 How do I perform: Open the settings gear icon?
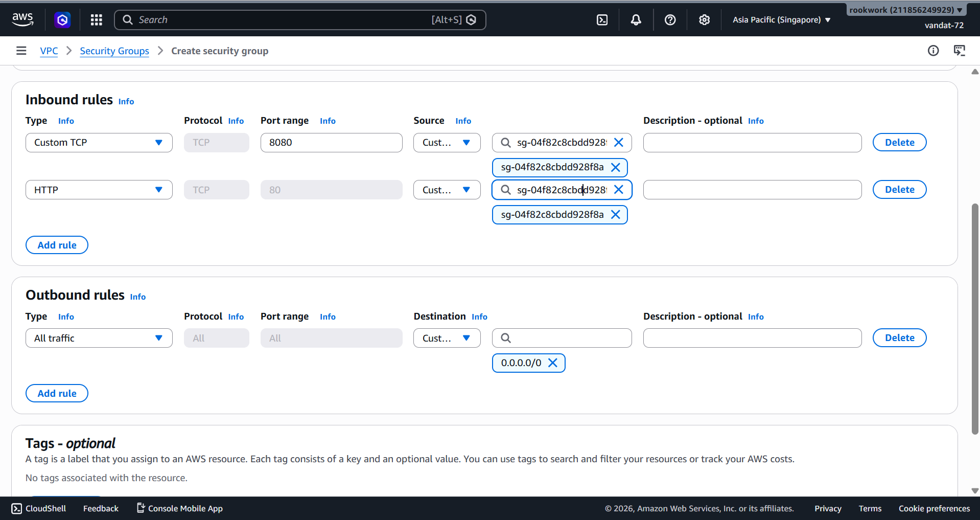point(705,20)
